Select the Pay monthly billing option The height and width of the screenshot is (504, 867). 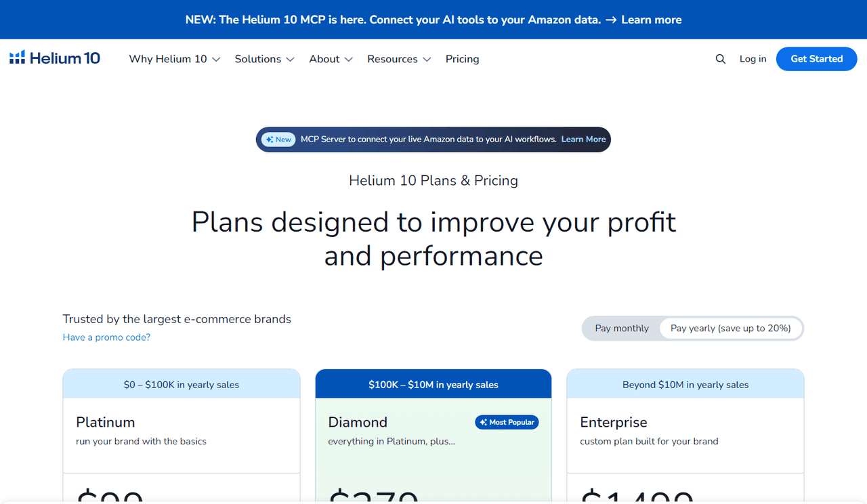click(x=622, y=329)
